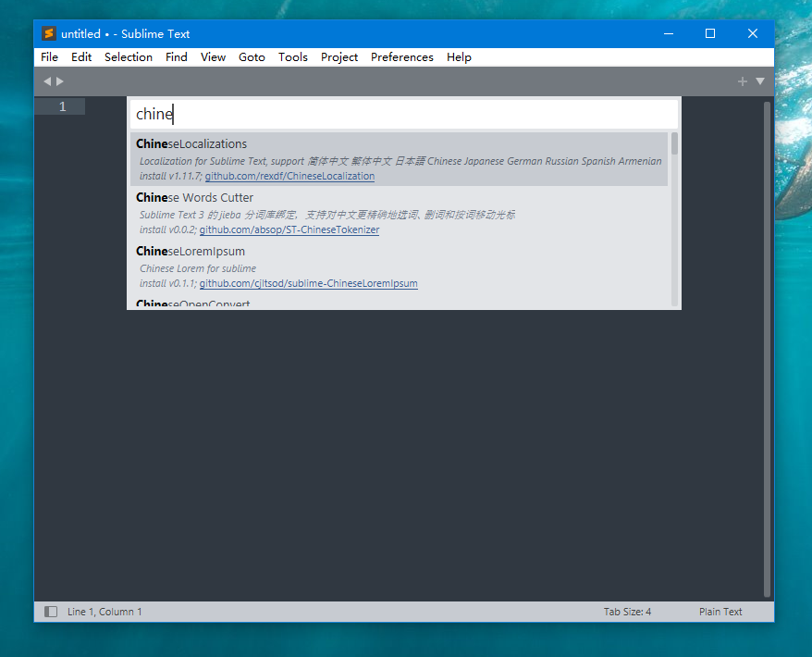This screenshot has width=812, height=657.
Task: Open Tab Size: 4 setting
Action: [627, 612]
